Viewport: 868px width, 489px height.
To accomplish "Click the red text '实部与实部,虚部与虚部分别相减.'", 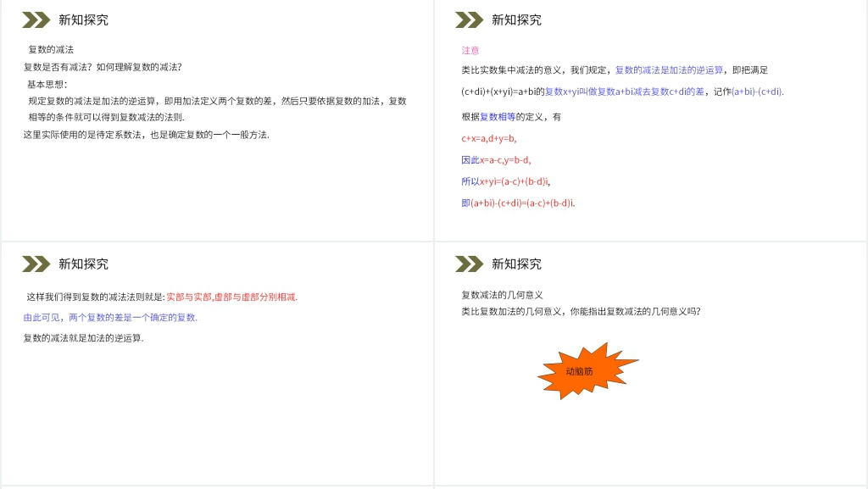I will 232,297.
